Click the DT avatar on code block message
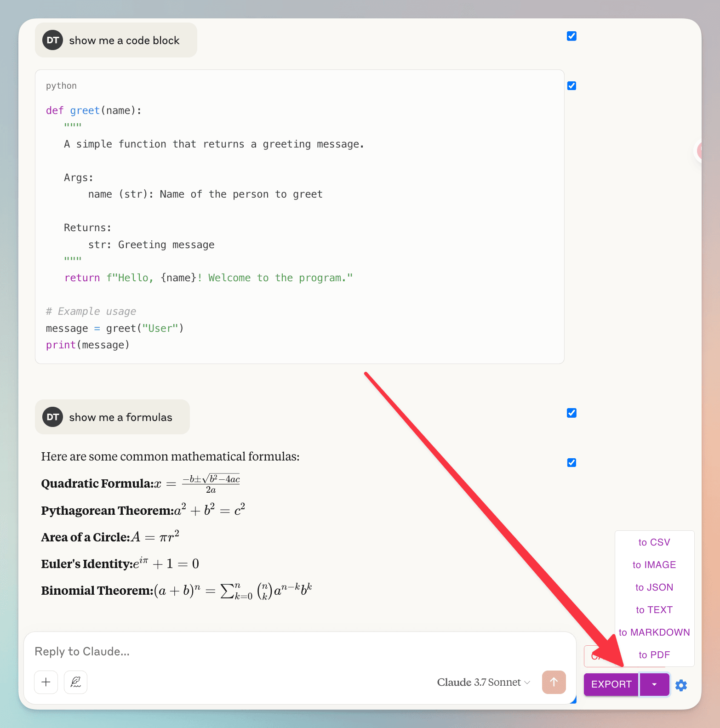720x728 pixels. (52, 40)
